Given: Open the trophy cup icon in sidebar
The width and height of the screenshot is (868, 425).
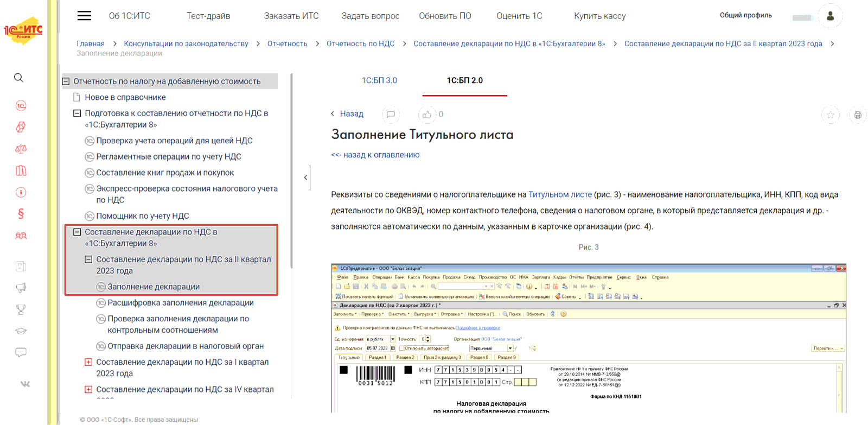Looking at the screenshot, I should pos(21,309).
